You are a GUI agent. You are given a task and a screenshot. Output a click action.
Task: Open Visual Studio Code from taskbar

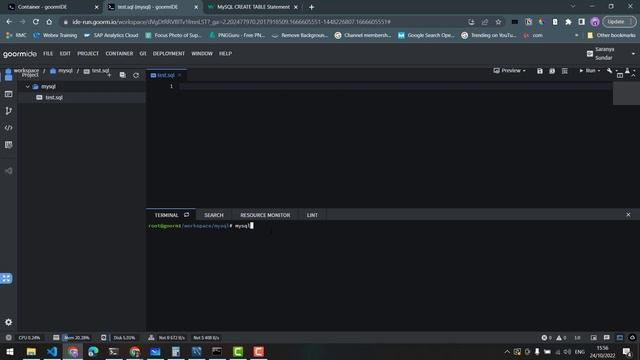click(x=52, y=351)
